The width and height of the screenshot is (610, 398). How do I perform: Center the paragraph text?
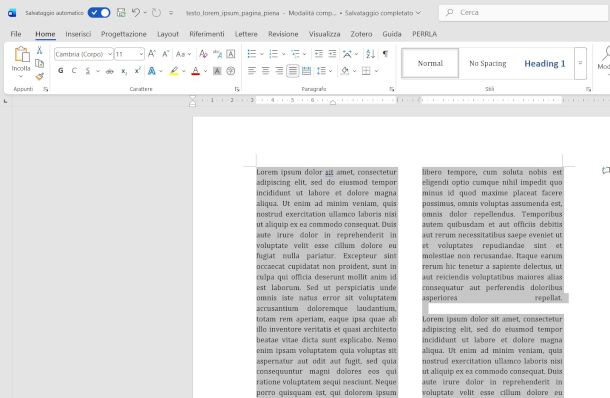click(x=265, y=71)
